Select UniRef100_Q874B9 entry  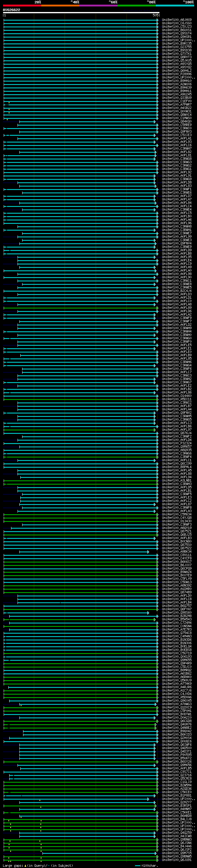tap(177, 592)
